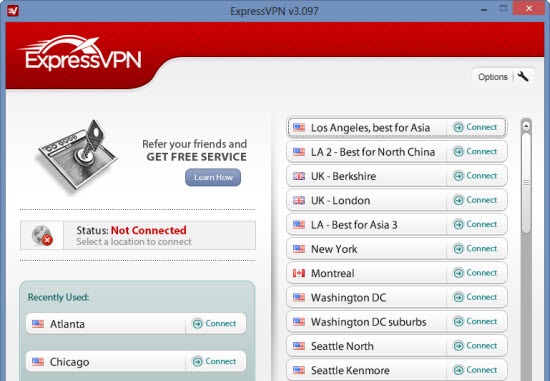Click the US flag beside LA - Best for Asia 3
The height and width of the screenshot is (381, 550).
tap(299, 225)
